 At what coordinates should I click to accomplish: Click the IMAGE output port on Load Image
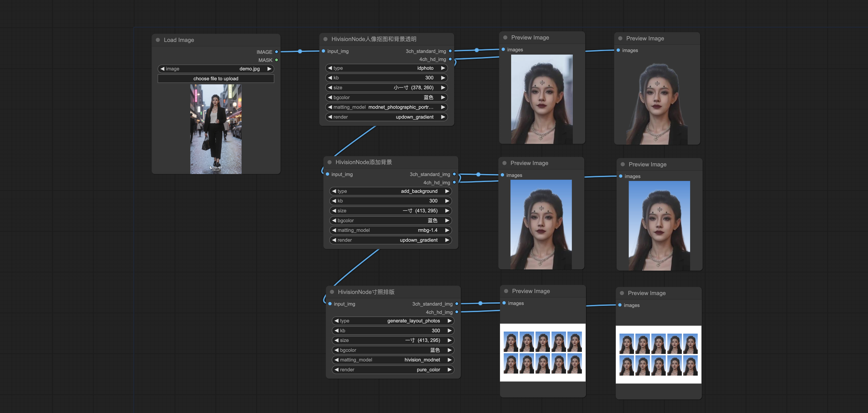point(277,52)
